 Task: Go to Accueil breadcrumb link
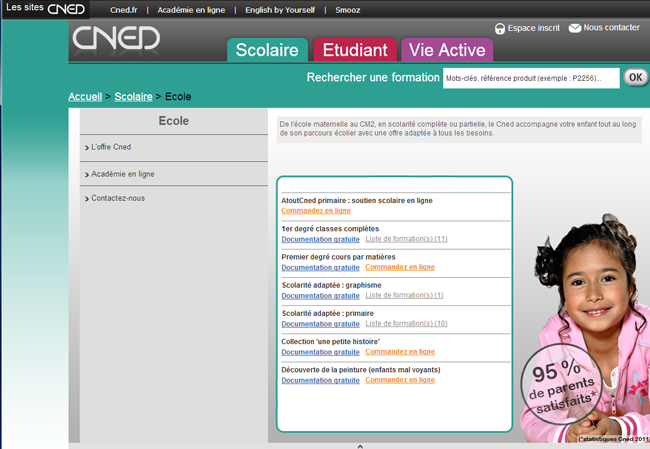click(x=85, y=97)
